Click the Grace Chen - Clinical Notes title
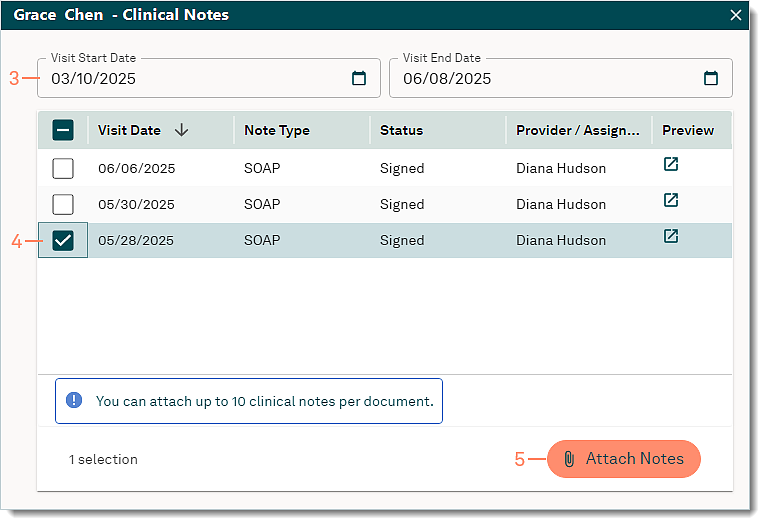Viewport: 765px width, 525px height. (x=121, y=15)
